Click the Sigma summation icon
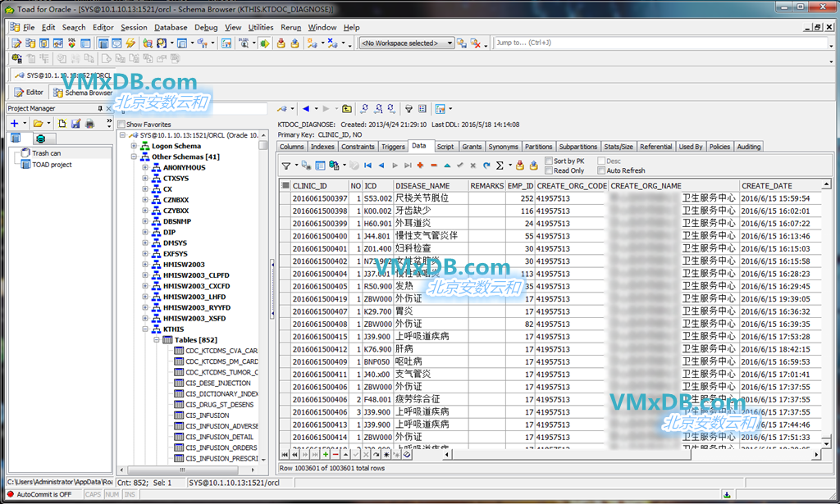 tap(500, 166)
